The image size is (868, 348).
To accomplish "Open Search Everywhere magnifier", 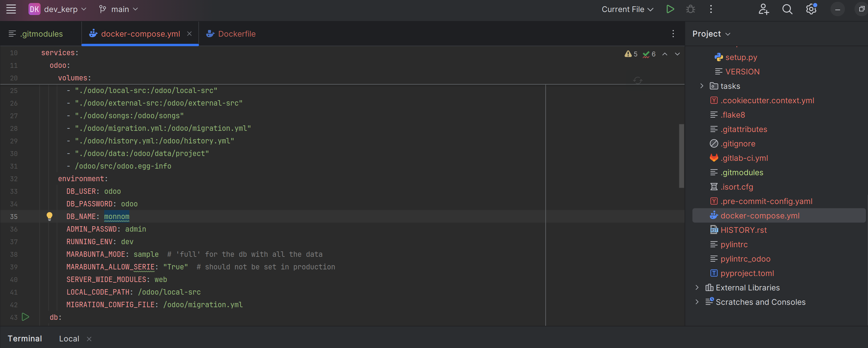I will click(x=787, y=9).
